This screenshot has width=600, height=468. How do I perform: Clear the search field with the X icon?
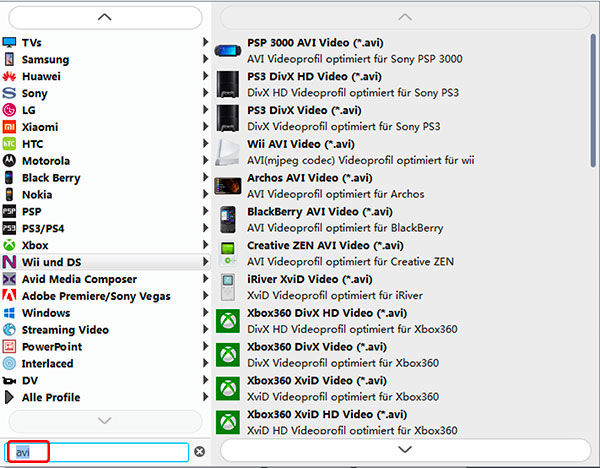click(x=199, y=452)
